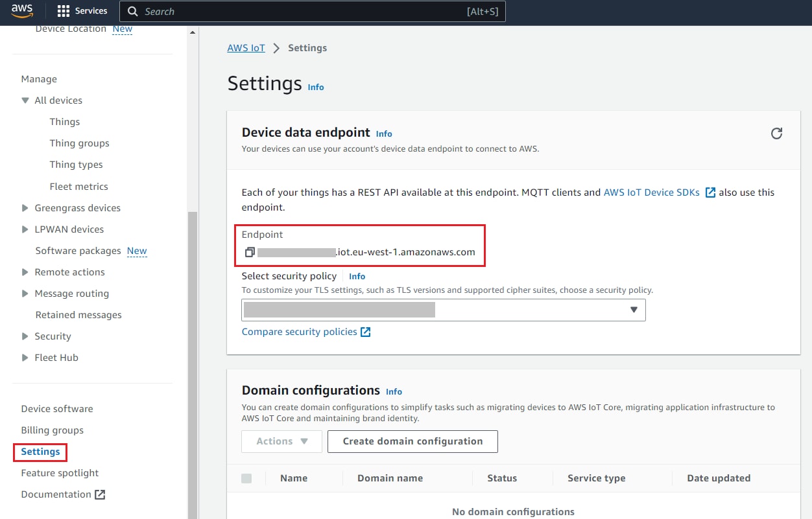Open Feature spotlight from the sidebar

coord(60,473)
